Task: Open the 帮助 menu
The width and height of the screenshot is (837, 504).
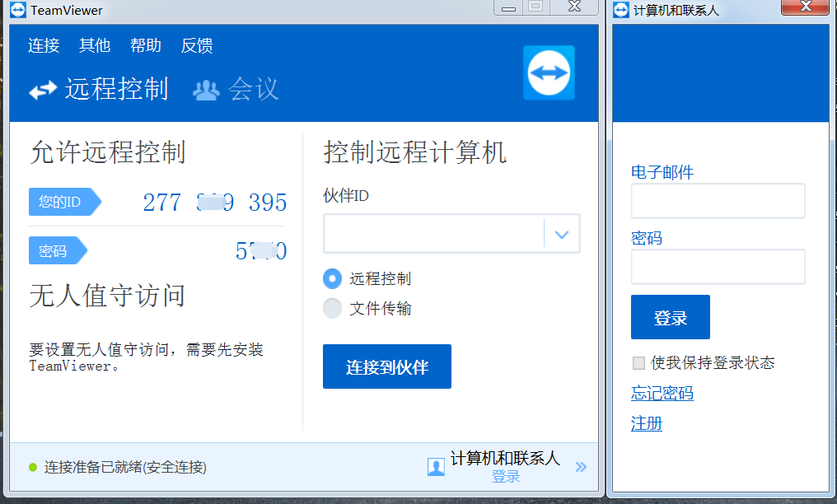Action: [x=146, y=45]
